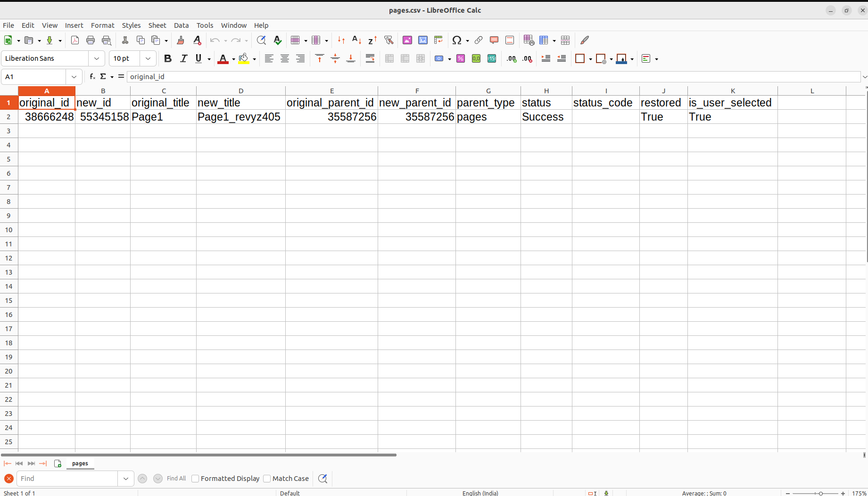
Task: Click the Center Horizontally alignment icon
Action: (285, 58)
